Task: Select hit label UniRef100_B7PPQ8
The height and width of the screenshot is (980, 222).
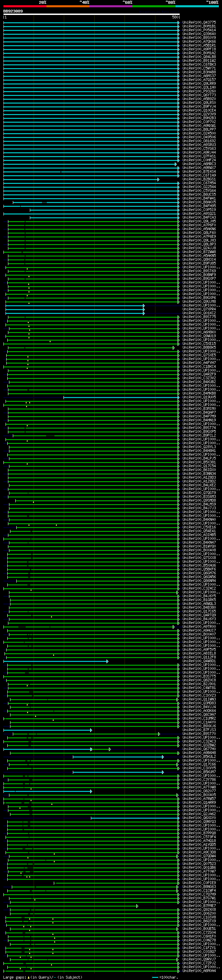Action: [199, 833]
